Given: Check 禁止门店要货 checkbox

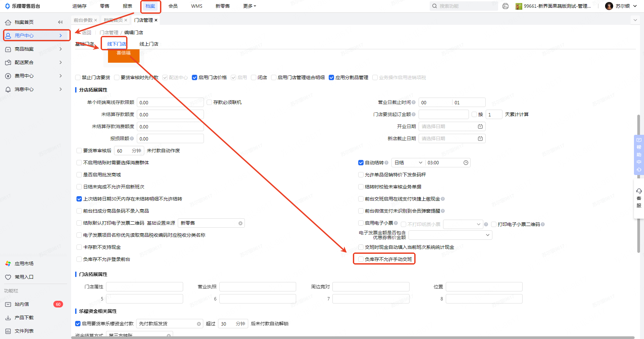Looking at the screenshot, I should point(78,77).
